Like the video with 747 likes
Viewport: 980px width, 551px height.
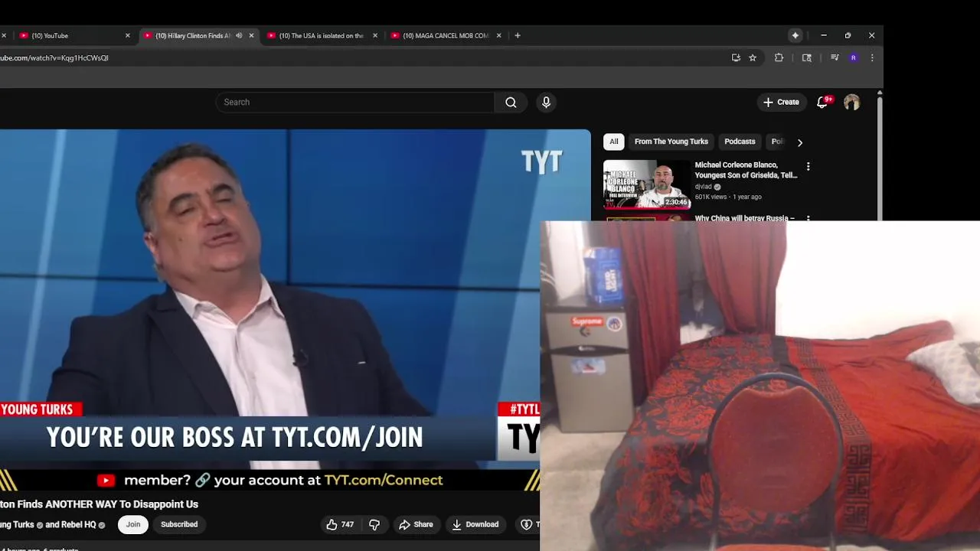[340, 524]
